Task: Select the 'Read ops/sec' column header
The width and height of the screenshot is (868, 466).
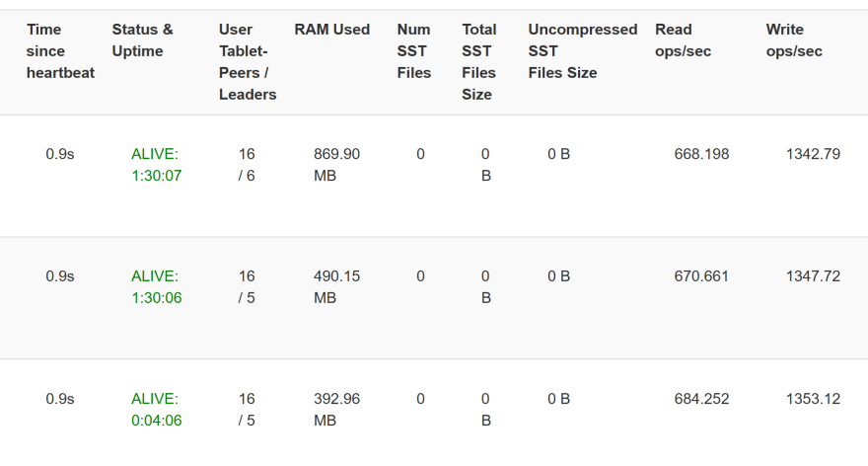Action: click(683, 39)
